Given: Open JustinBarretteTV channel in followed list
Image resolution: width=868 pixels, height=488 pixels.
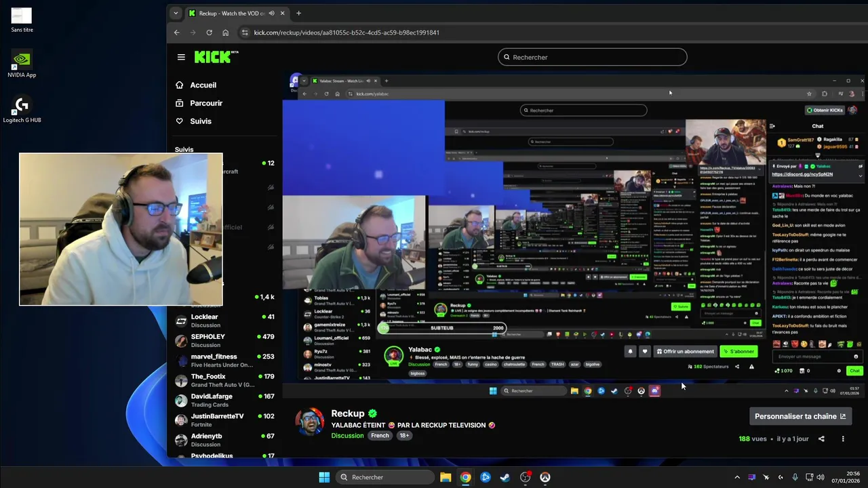Looking at the screenshot, I should (x=225, y=420).
